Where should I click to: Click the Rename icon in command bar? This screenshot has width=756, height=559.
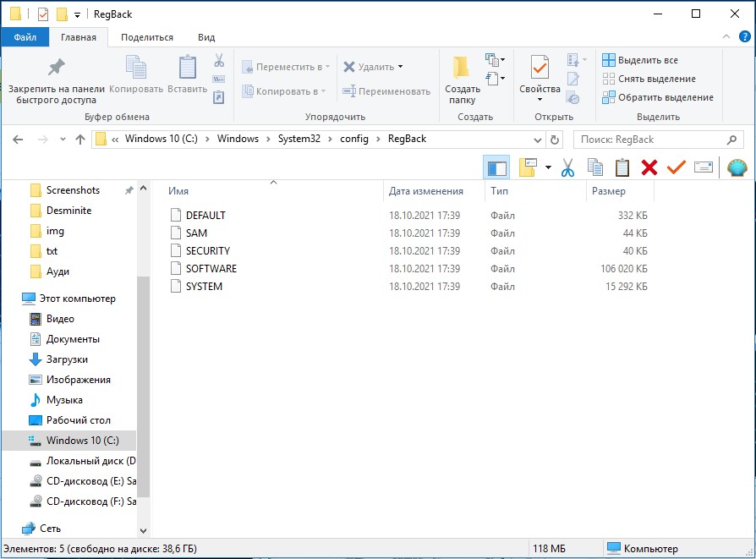coord(703,167)
